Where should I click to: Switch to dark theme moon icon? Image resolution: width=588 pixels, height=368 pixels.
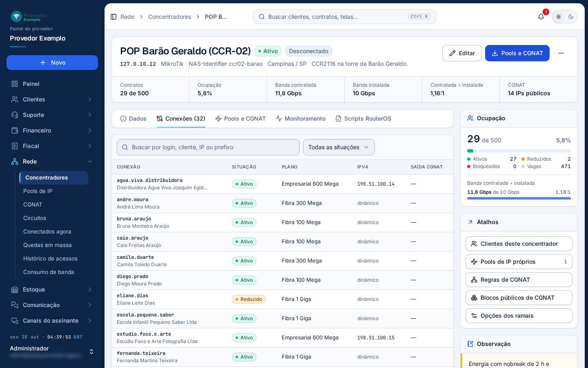571,17
